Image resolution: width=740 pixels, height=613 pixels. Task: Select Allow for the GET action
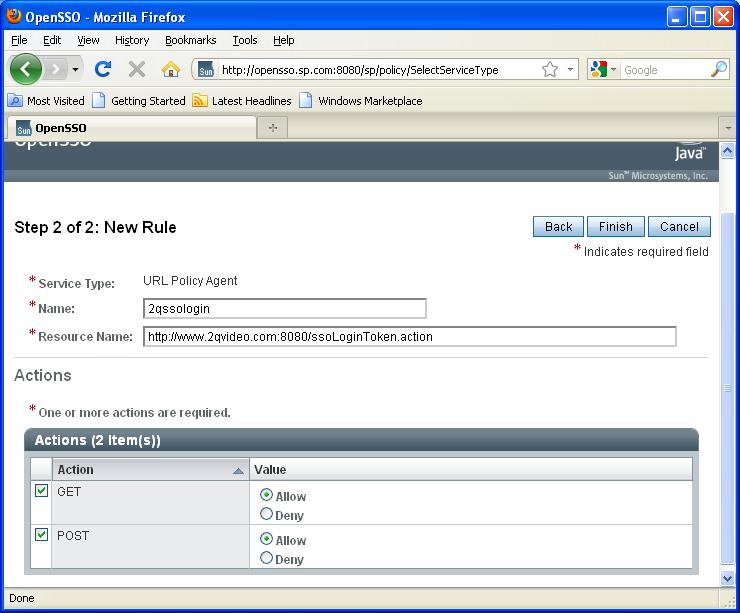pos(266,495)
